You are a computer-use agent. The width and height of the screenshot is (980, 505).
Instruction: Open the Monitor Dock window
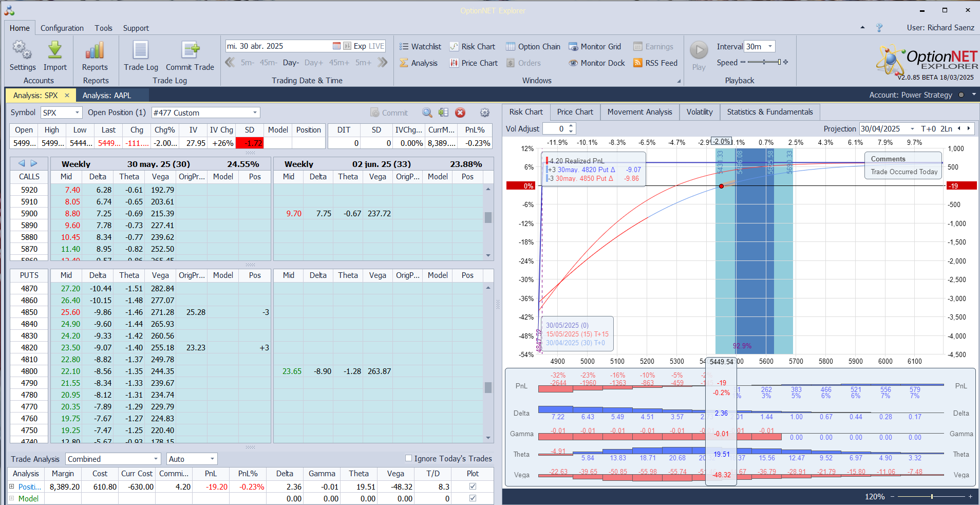(597, 63)
